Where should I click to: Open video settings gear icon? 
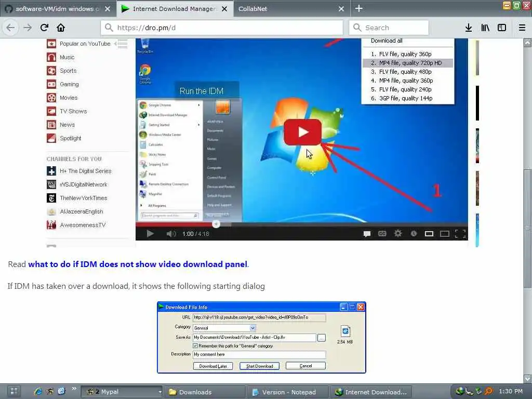397,233
